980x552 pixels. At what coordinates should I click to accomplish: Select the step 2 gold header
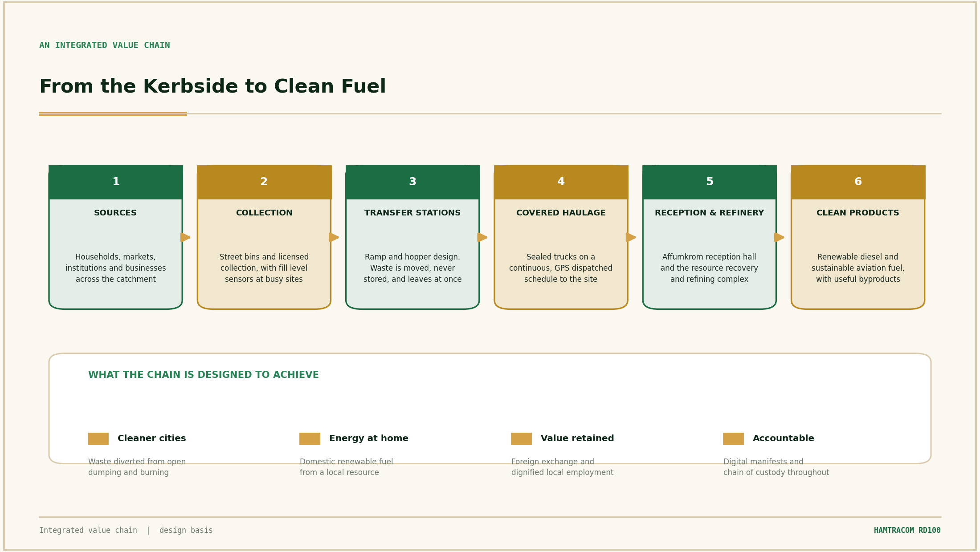point(264,182)
